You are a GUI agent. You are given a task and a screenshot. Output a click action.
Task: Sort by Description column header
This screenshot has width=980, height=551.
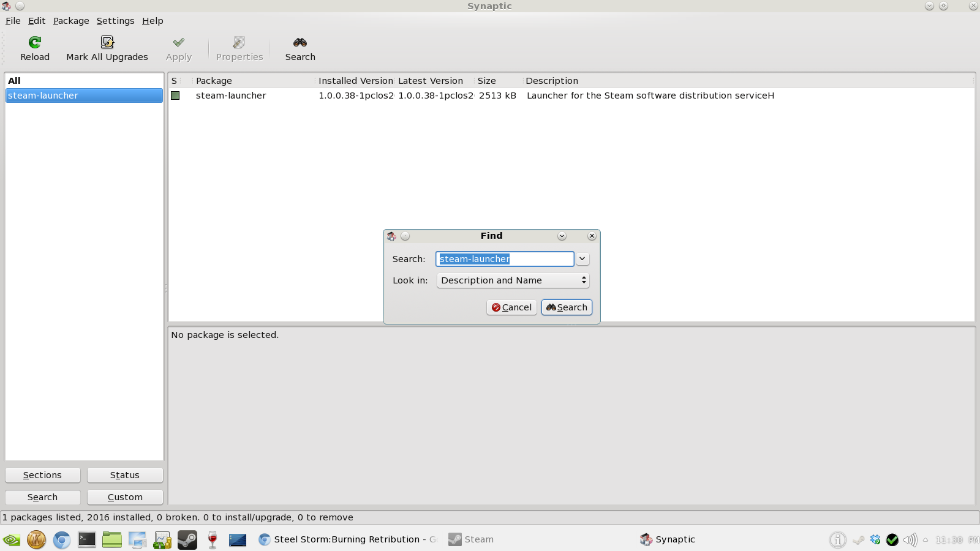(748, 81)
